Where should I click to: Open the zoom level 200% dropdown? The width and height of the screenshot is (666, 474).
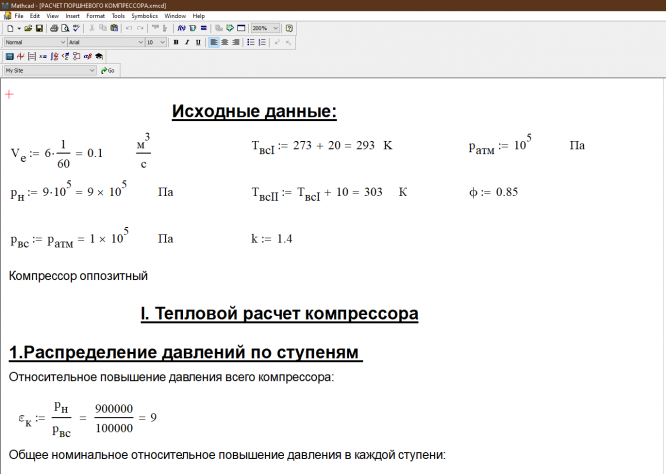point(277,29)
